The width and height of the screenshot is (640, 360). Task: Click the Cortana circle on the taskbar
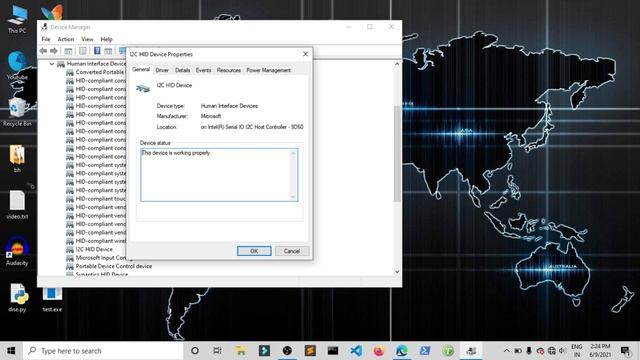tap(195, 351)
